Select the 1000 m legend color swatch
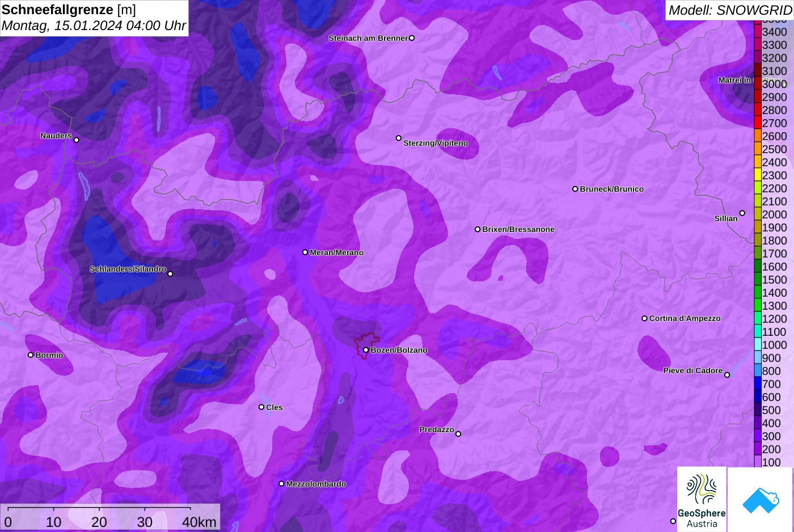 coord(758,345)
